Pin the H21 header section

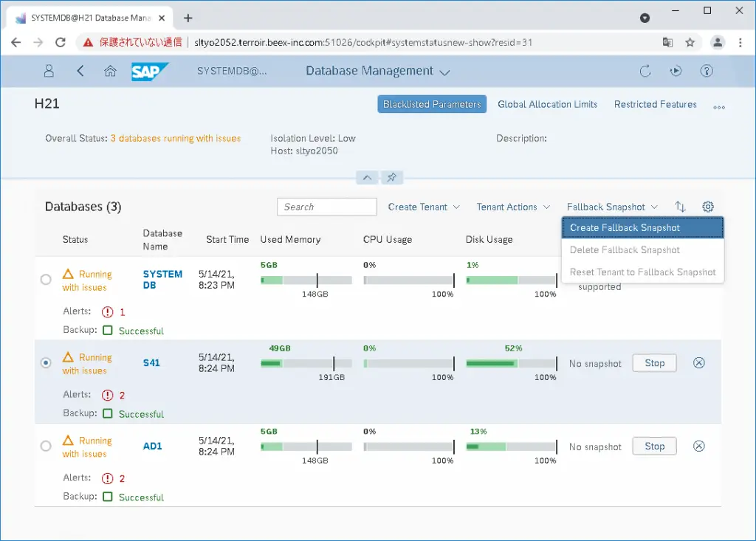coord(392,177)
